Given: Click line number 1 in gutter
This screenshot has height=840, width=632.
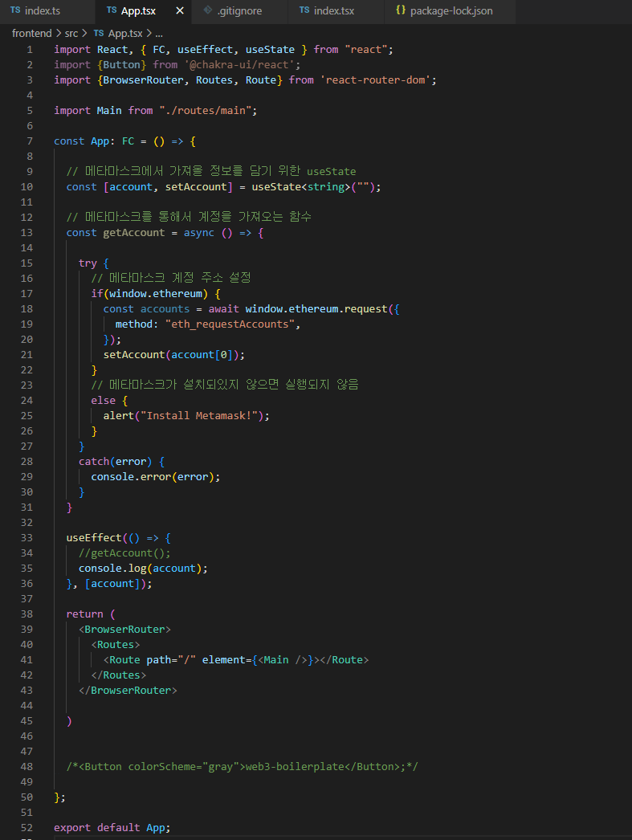Looking at the screenshot, I should [30, 50].
